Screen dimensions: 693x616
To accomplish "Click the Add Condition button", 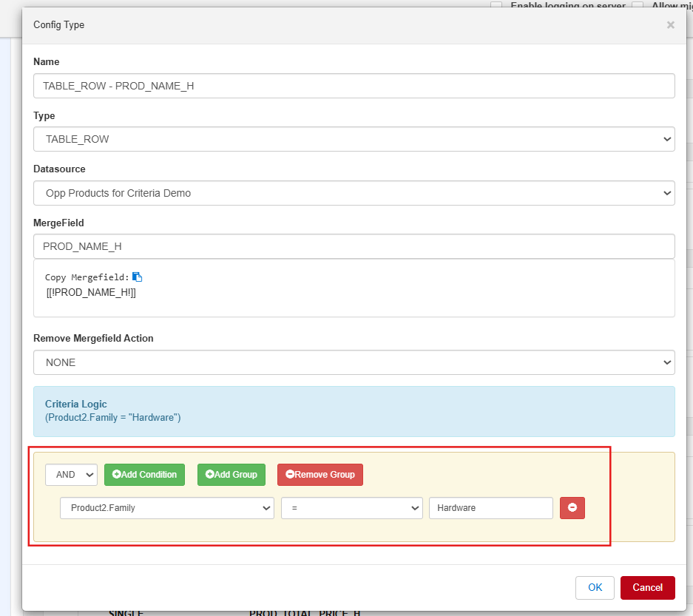I will click(144, 475).
